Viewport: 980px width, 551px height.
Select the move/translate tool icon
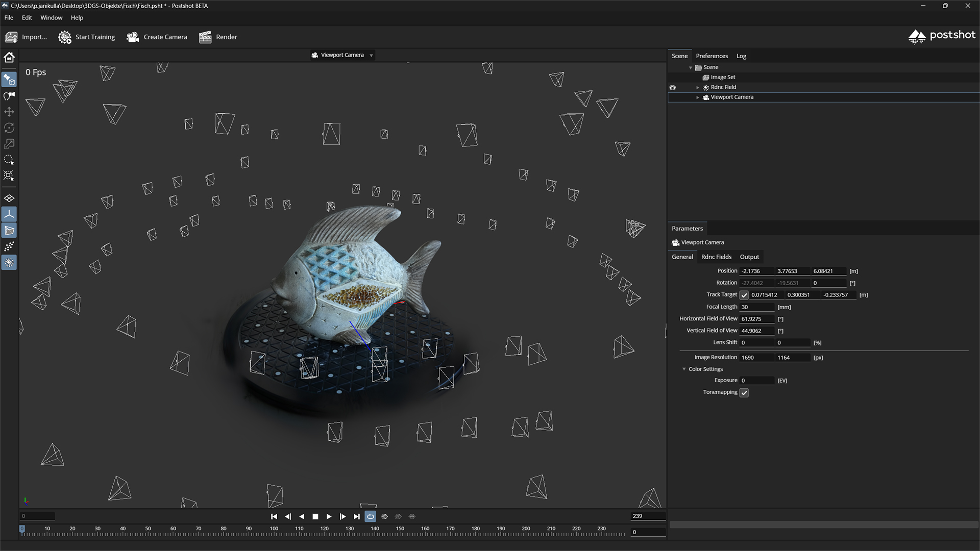tap(9, 112)
